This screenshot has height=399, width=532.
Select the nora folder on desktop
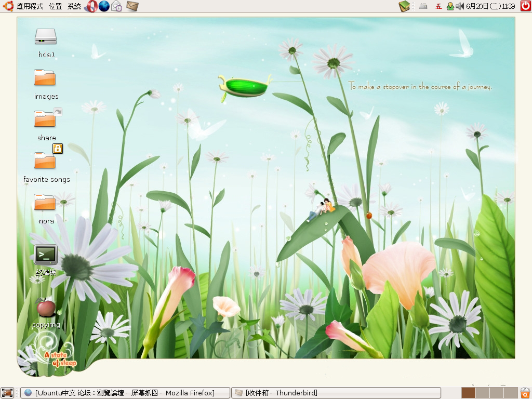(x=45, y=202)
